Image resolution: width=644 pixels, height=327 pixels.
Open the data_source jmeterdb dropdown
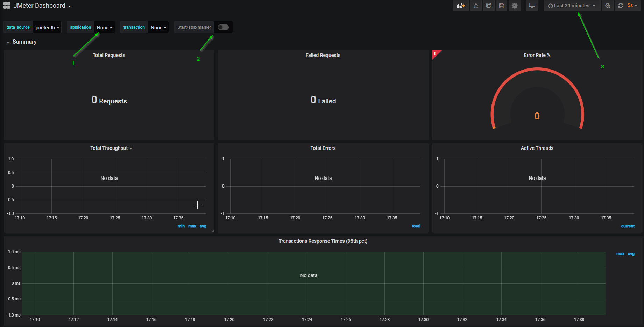point(47,27)
